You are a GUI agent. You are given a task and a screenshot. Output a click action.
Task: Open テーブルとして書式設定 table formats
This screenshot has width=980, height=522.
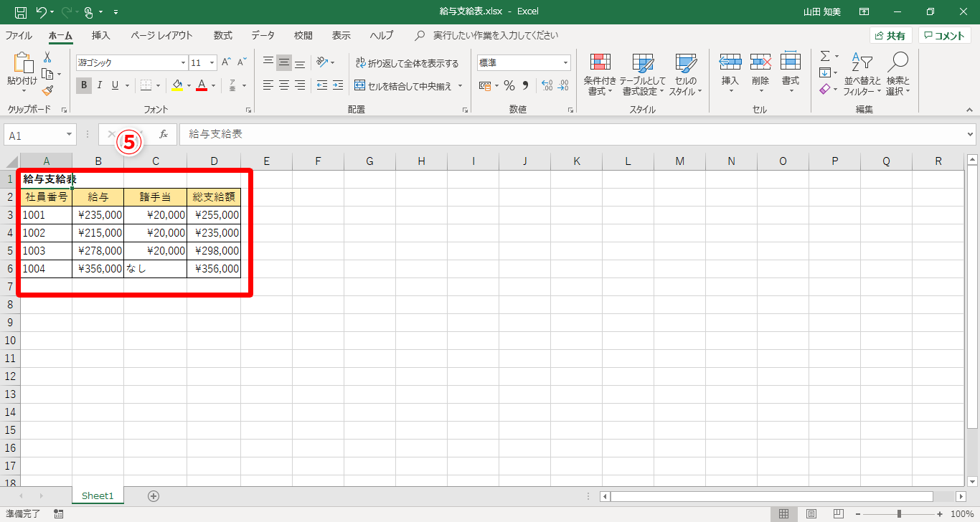[643, 75]
